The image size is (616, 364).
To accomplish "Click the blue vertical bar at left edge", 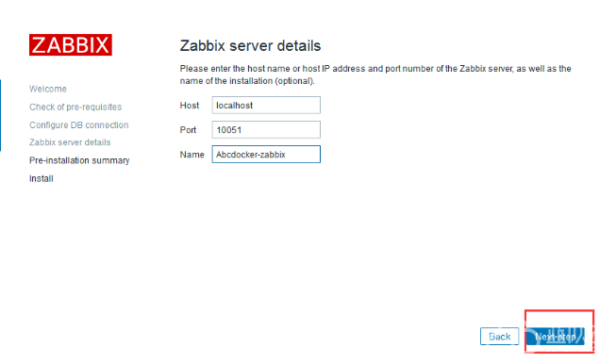I will point(0,115).
